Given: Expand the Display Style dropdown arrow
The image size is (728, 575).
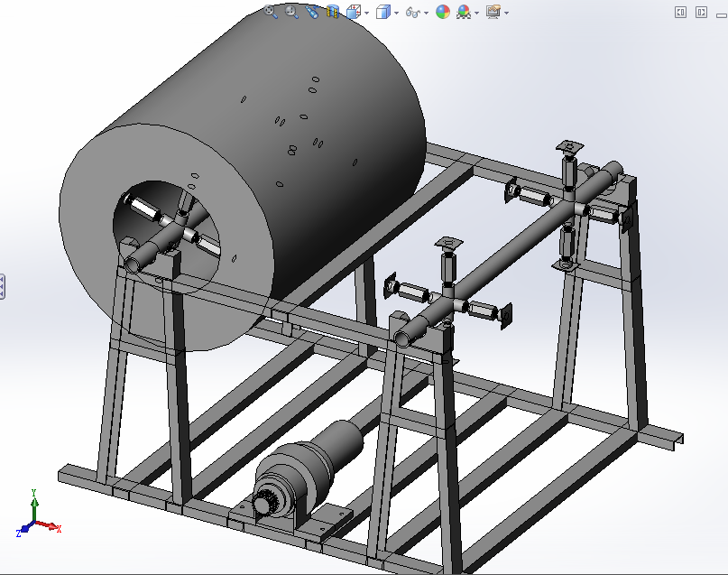Looking at the screenshot, I should 396,13.
